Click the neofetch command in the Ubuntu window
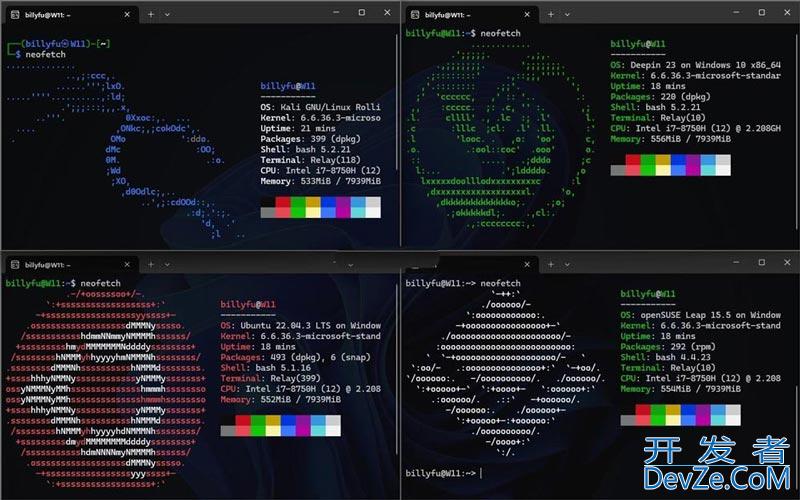Viewport: 800px width, 500px height. (101, 283)
